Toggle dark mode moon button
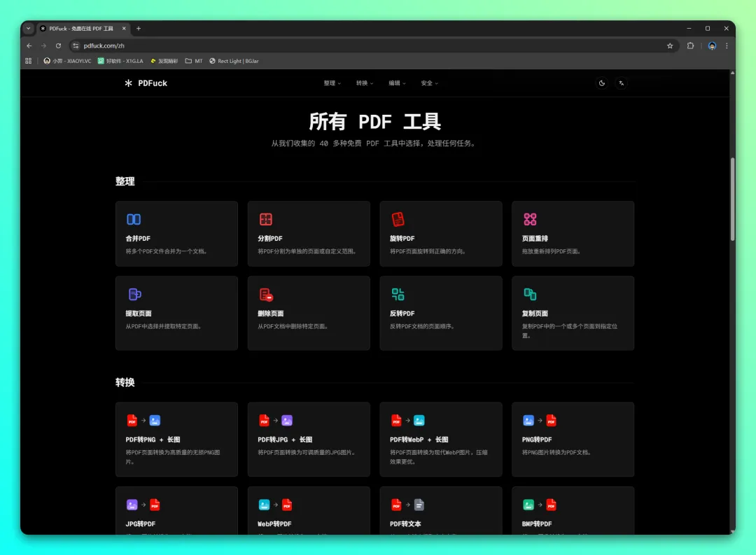Image resolution: width=756 pixels, height=555 pixels. pos(602,83)
